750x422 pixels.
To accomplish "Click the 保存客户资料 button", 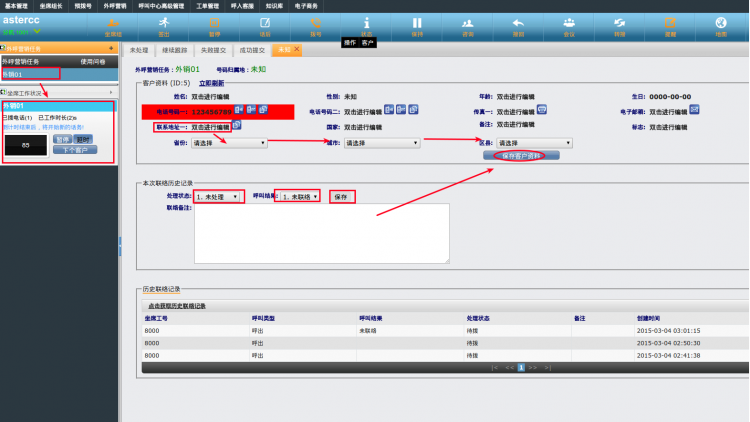I will [521, 156].
